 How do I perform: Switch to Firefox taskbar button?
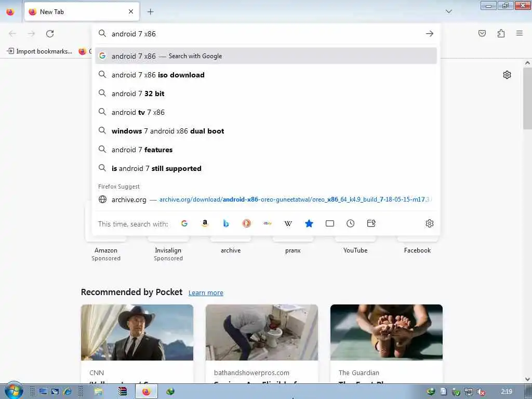pos(146,392)
